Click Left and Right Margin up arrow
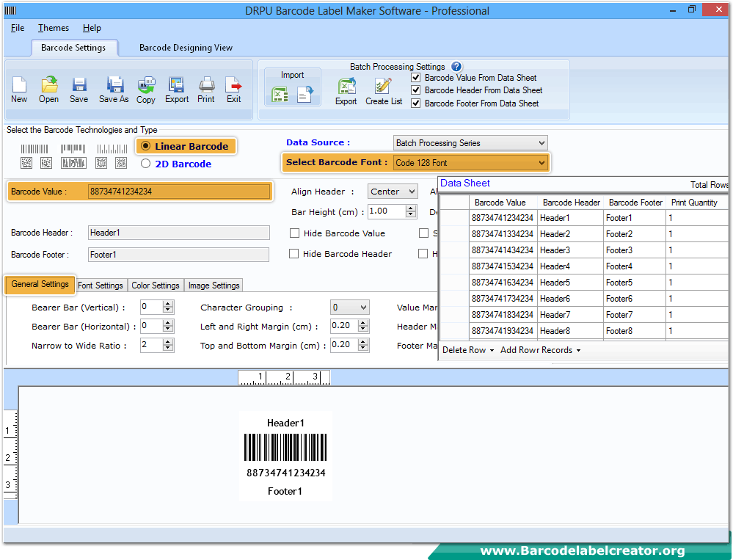The height and width of the screenshot is (560, 733). 363,322
